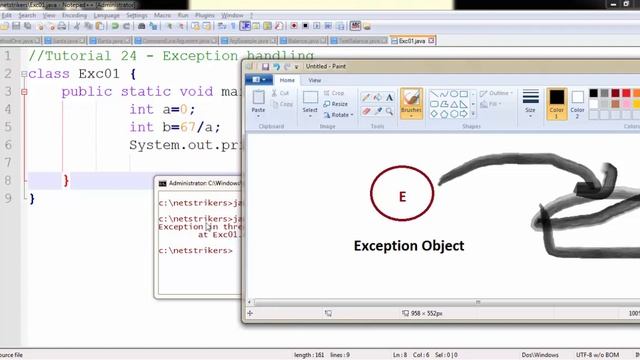Select the Eraser tool in Paint
The image size is (640, 360).
click(x=366, y=111)
